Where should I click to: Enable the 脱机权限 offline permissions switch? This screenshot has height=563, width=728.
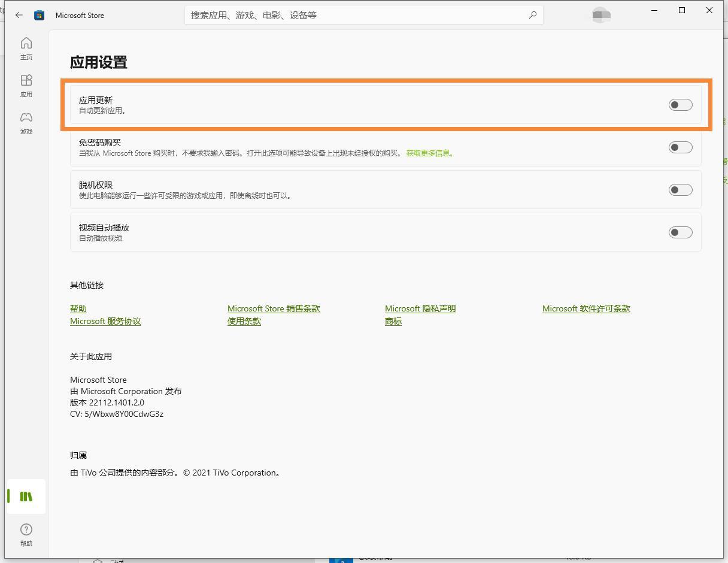[x=680, y=189]
